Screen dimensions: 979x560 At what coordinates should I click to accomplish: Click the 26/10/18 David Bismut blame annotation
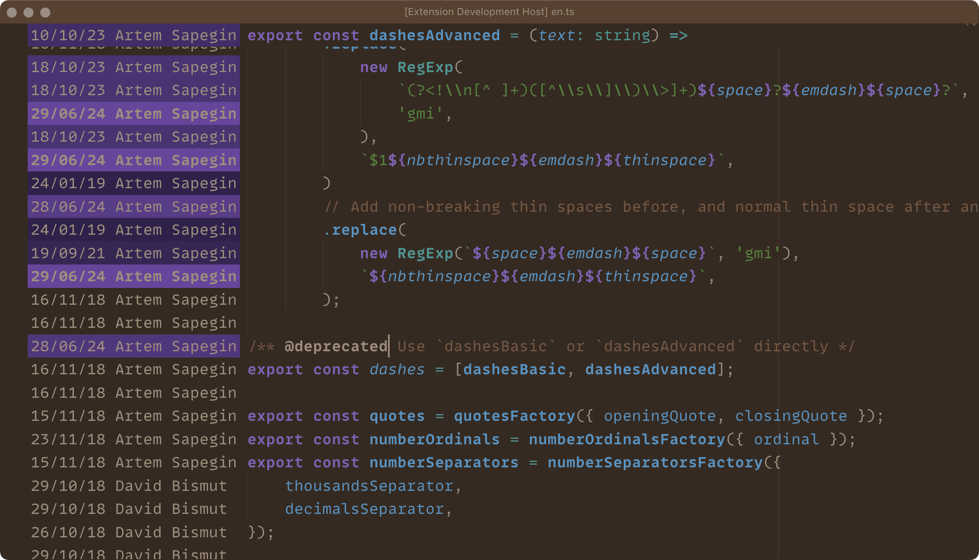[x=129, y=532]
